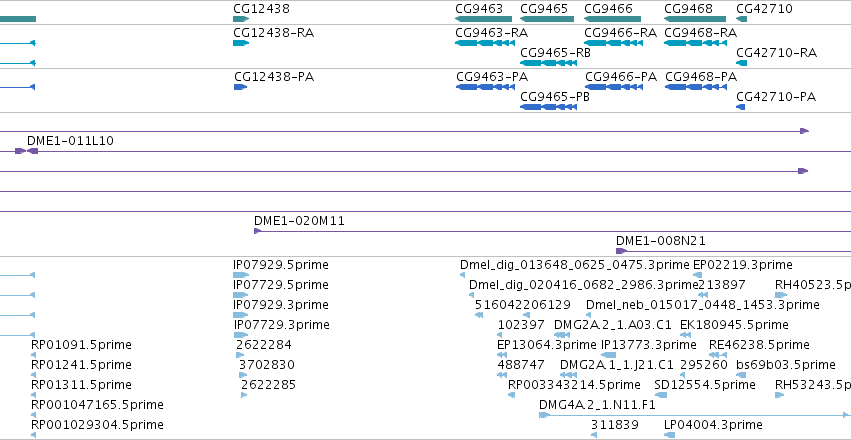Select the SD12554.5prime label
The width and height of the screenshot is (851, 440).
[x=705, y=385]
